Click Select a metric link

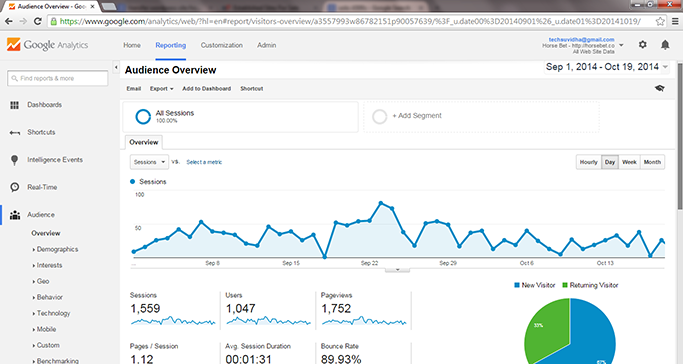coord(204,162)
